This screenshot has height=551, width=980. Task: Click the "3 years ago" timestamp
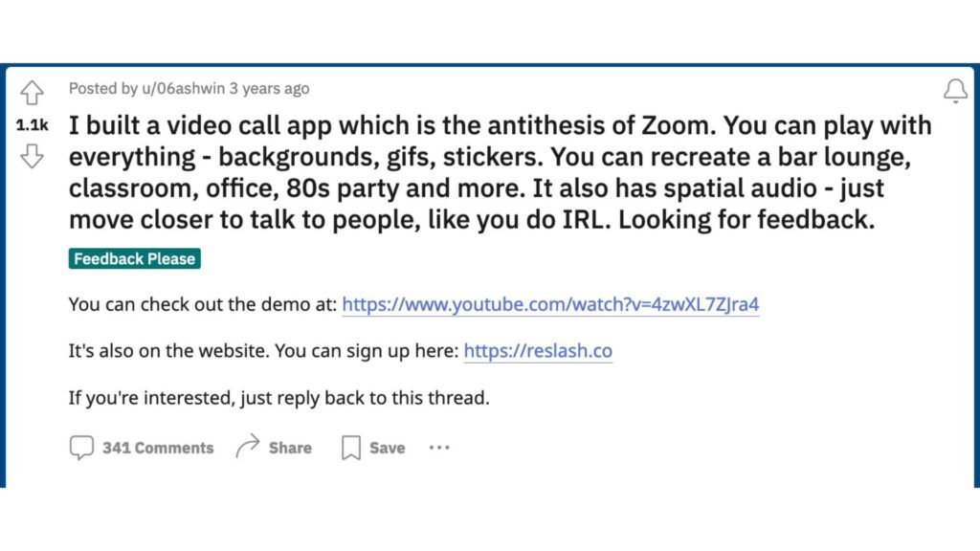[x=271, y=88]
